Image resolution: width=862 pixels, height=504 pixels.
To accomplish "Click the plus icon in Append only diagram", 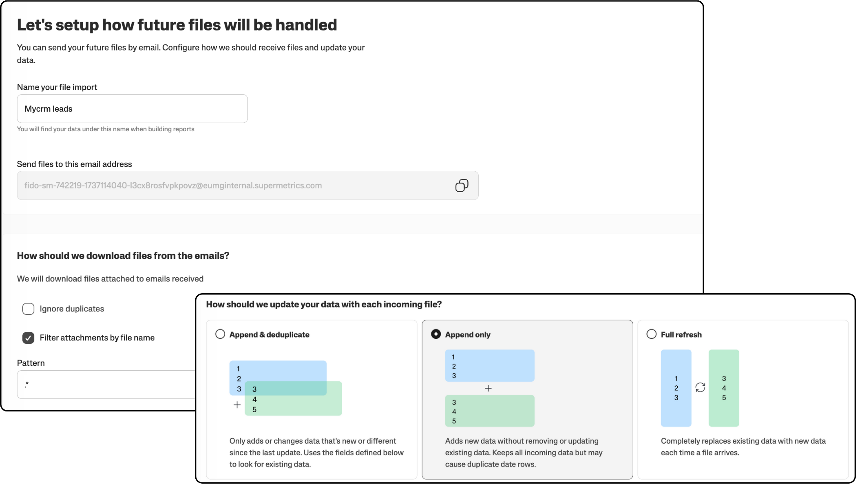I will pos(488,388).
